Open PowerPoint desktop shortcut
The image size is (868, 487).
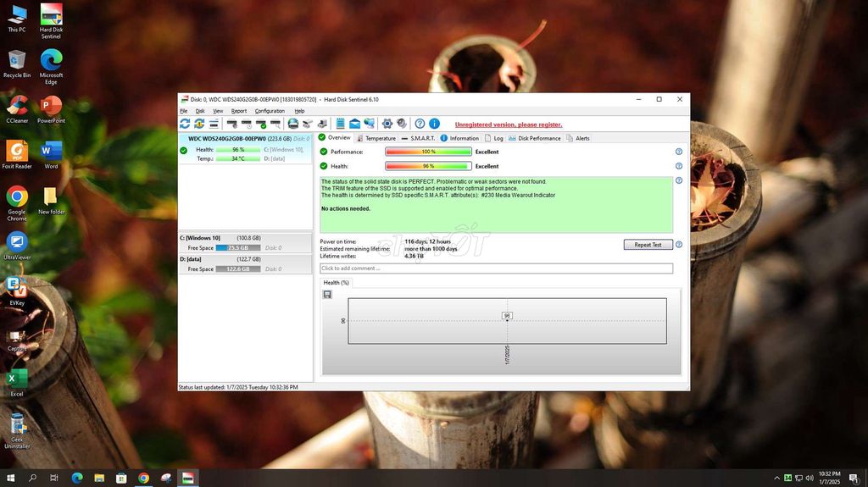[51, 109]
